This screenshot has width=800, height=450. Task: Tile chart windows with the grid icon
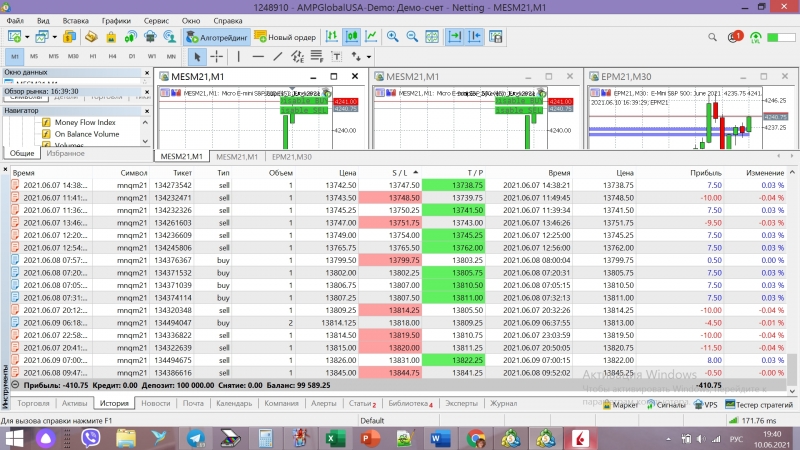point(432,37)
